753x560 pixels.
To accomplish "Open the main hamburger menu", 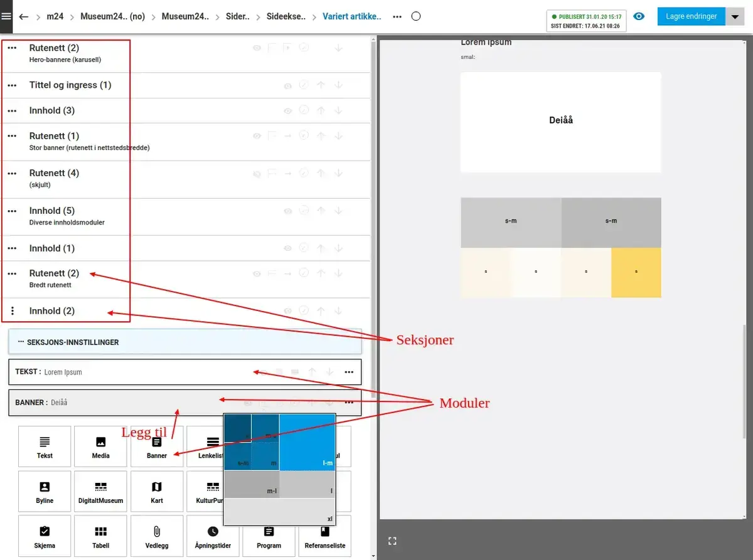I will pos(6,16).
